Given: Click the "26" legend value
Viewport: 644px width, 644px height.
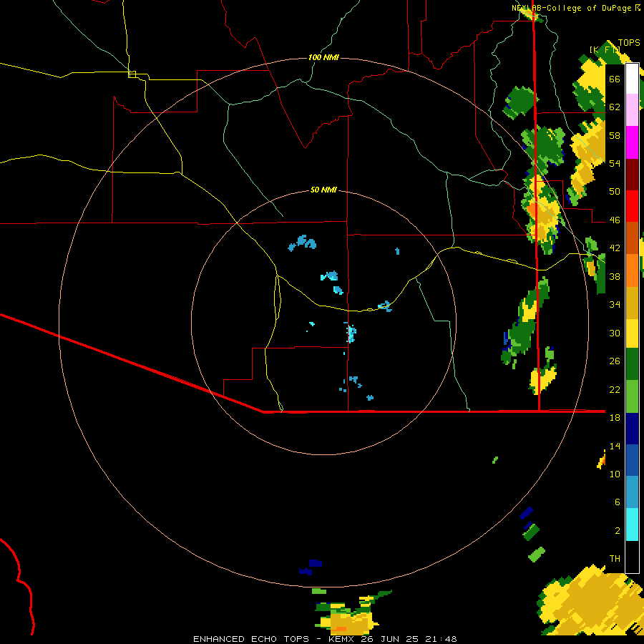Looking at the screenshot, I should [615, 361].
